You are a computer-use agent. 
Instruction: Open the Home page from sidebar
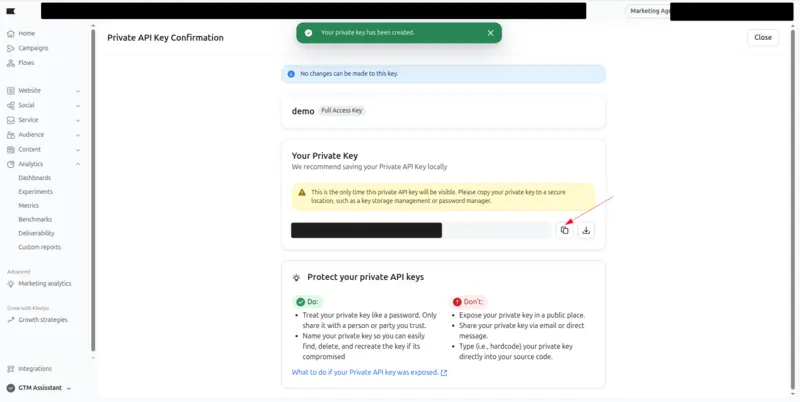pos(27,33)
